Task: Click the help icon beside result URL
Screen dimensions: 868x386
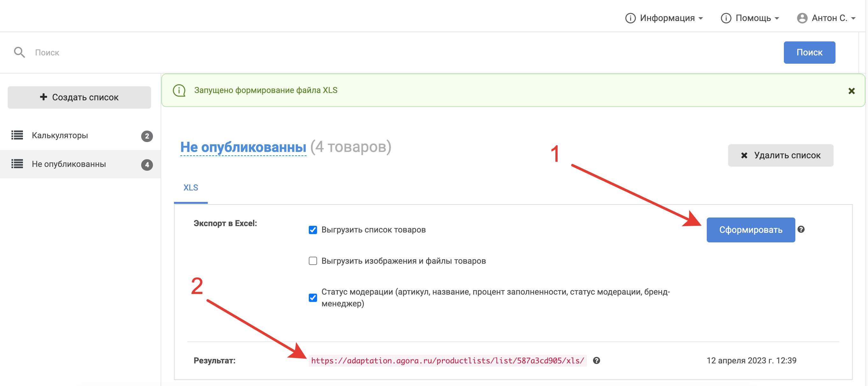Action: (597, 361)
